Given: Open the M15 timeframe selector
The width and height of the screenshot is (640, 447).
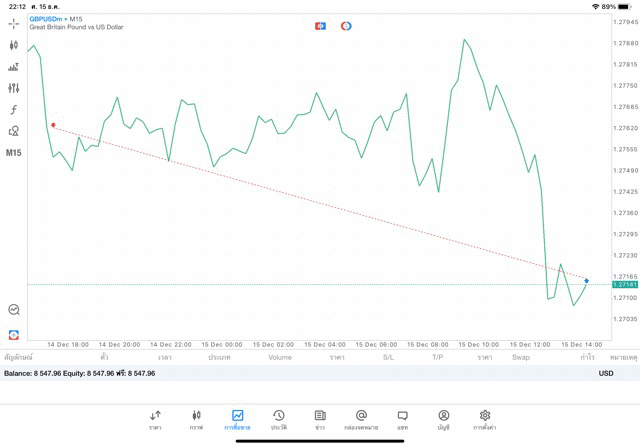Looking at the screenshot, I should (14, 153).
